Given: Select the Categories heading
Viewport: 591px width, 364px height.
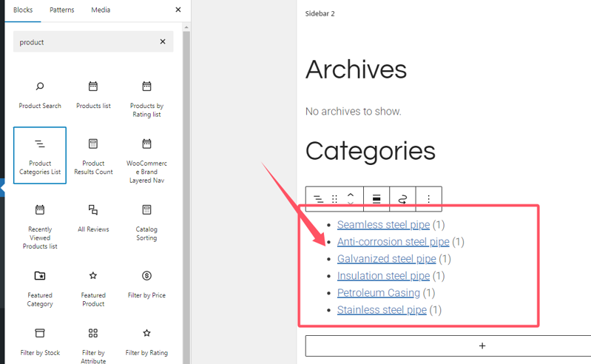Looking at the screenshot, I should 370,152.
